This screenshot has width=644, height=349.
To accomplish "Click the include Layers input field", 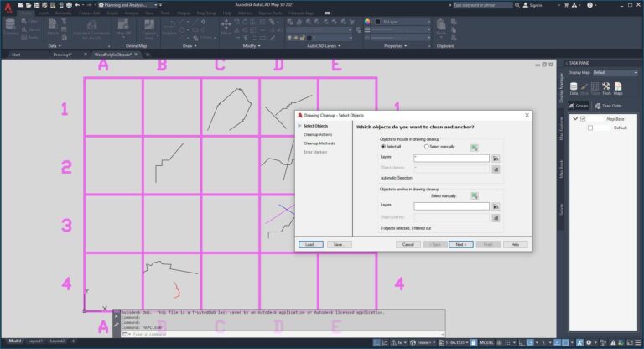I will tap(451, 158).
